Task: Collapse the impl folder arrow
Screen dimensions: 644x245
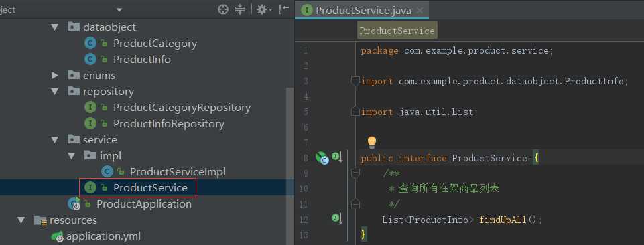Action: click(72, 156)
